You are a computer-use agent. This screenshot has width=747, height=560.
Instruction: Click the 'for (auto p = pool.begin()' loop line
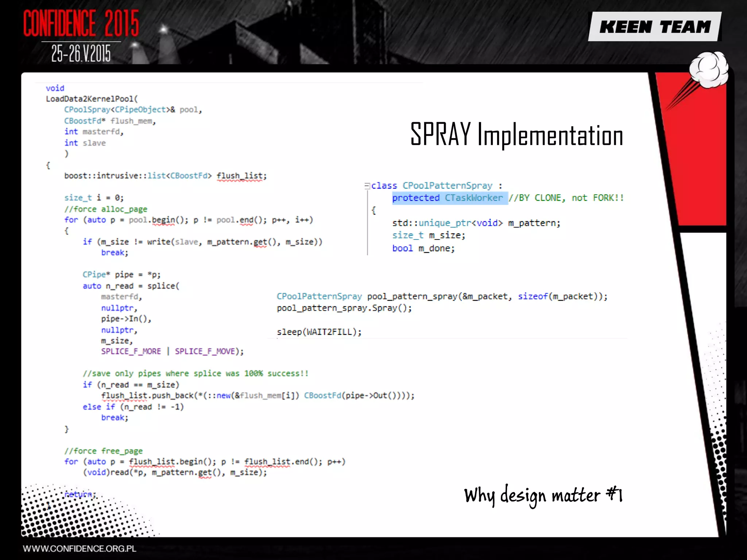pyautogui.click(x=189, y=220)
